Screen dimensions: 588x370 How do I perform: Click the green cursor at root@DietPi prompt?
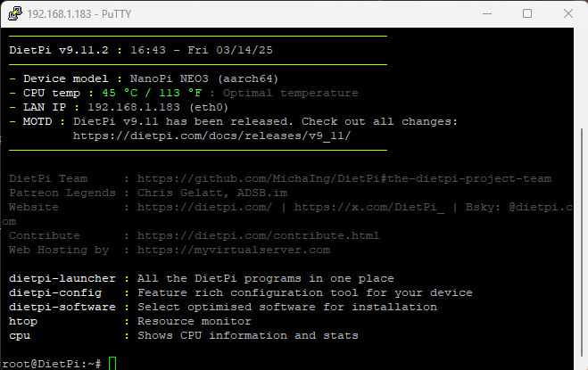coord(112,364)
